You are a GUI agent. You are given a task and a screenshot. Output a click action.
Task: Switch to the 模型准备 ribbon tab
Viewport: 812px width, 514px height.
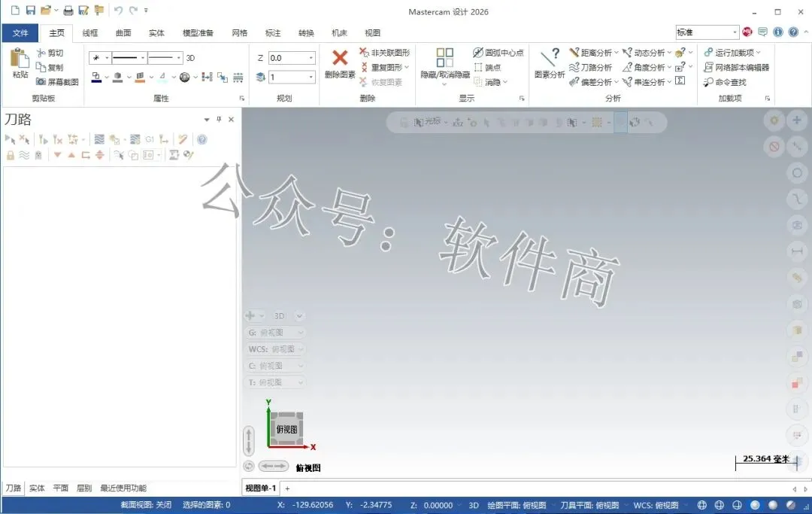point(198,32)
